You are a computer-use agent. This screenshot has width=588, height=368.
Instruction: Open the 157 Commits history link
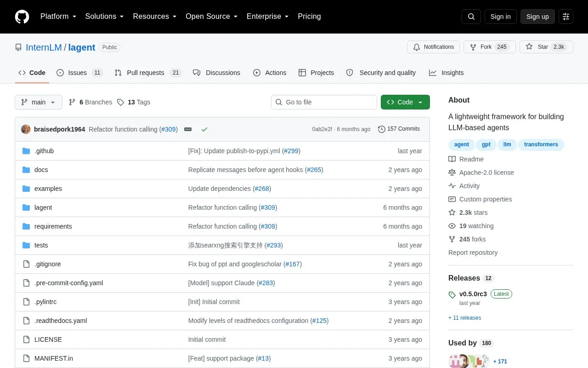(x=399, y=129)
